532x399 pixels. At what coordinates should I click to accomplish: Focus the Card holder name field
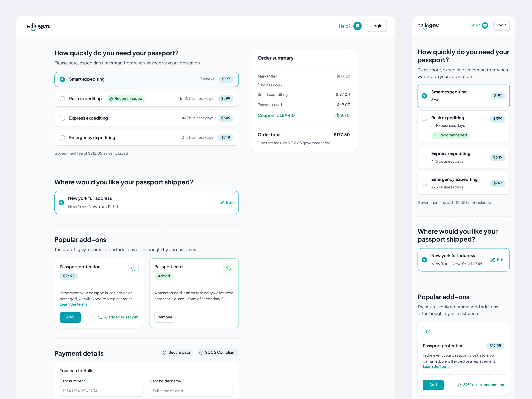point(192,391)
